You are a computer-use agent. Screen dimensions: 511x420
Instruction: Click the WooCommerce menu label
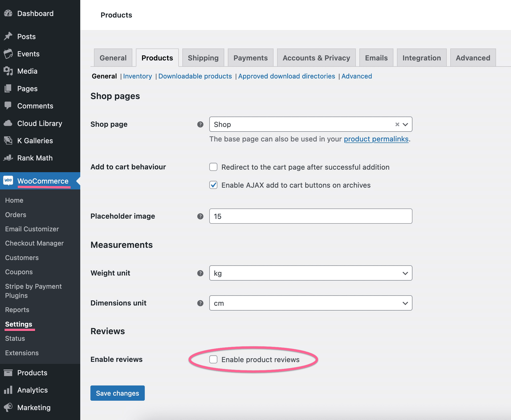pos(43,181)
